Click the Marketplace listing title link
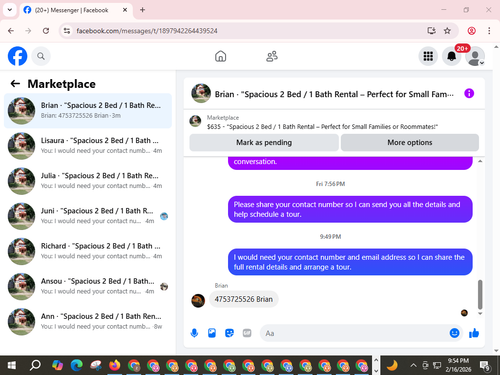The height and width of the screenshot is (375, 500). 322,127
